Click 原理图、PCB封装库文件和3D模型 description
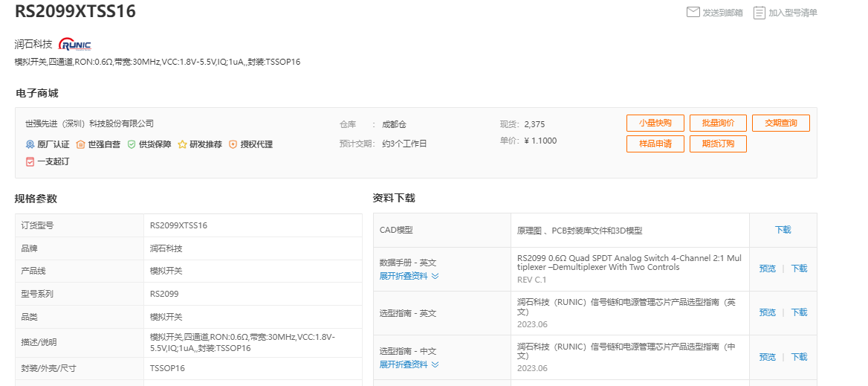 coord(580,231)
